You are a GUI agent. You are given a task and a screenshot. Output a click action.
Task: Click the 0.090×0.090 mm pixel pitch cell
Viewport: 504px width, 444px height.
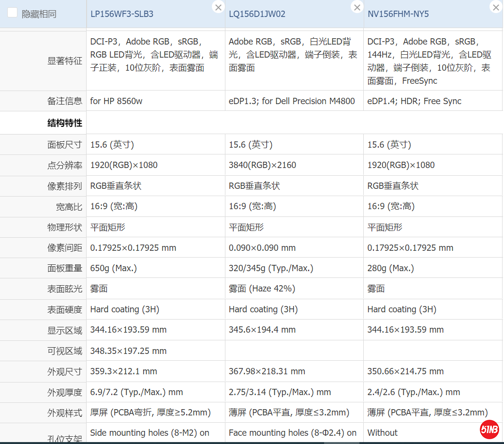tap(262, 248)
